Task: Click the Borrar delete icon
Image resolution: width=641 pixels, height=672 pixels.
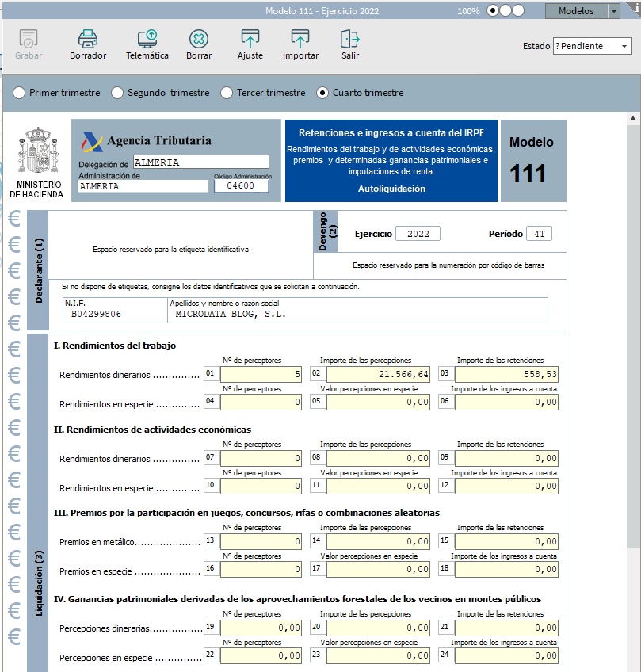Action: 199,39
